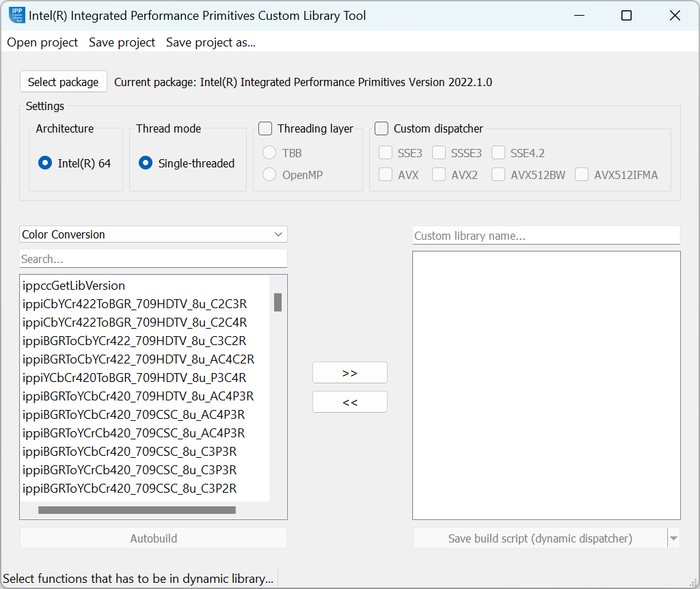The height and width of the screenshot is (589, 700).
Task: Select the Intel(R) 64 architecture radio button
Action: [x=45, y=163]
